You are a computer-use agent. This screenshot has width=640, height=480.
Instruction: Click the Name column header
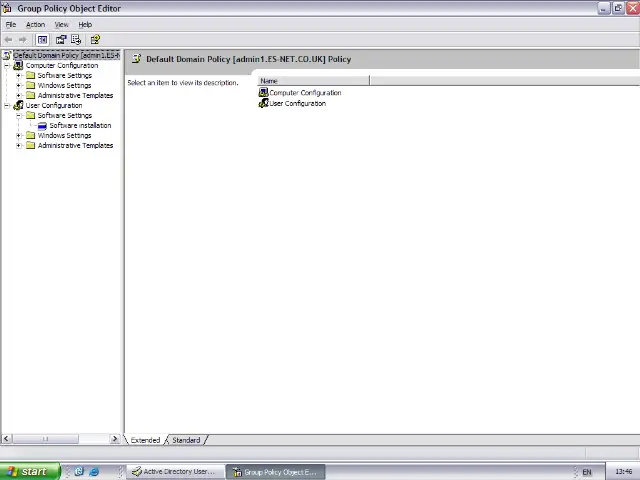[x=313, y=81]
